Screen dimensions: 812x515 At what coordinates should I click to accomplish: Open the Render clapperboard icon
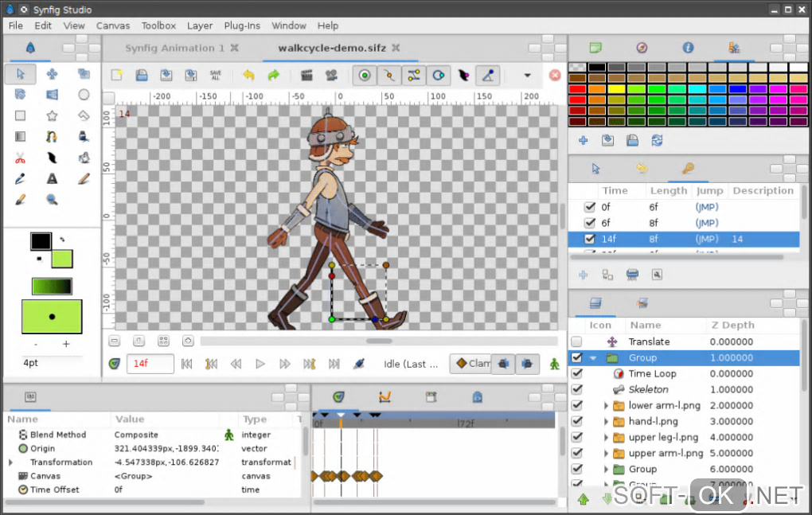pyautogui.click(x=306, y=75)
